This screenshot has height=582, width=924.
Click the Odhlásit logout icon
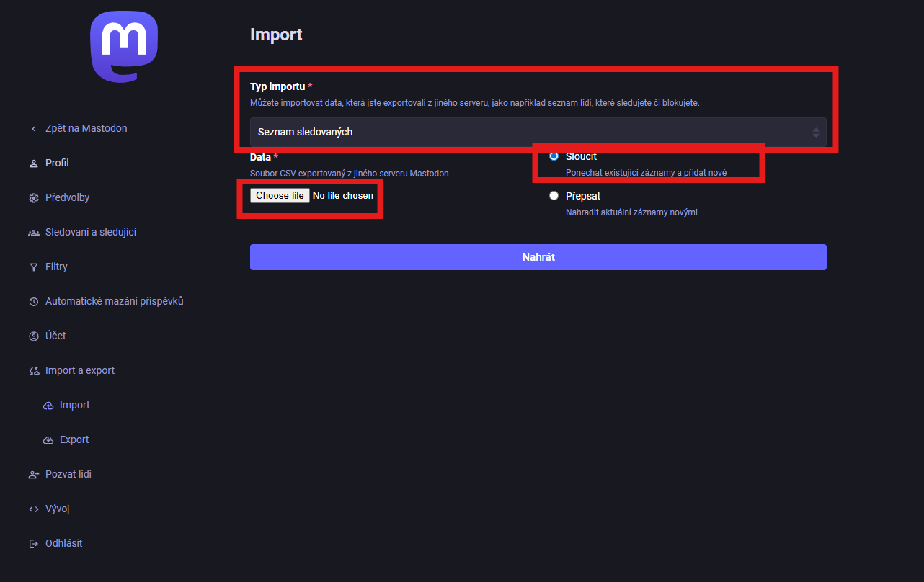[33, 544]
